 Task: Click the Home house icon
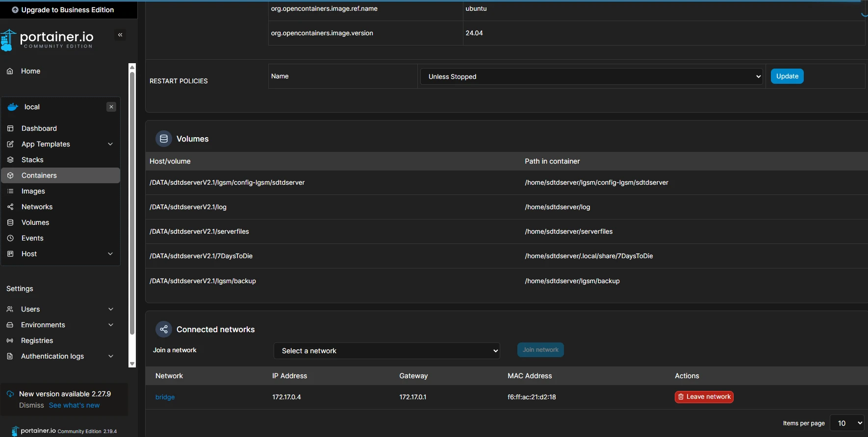pyautogui.click(x=10, y=71)
